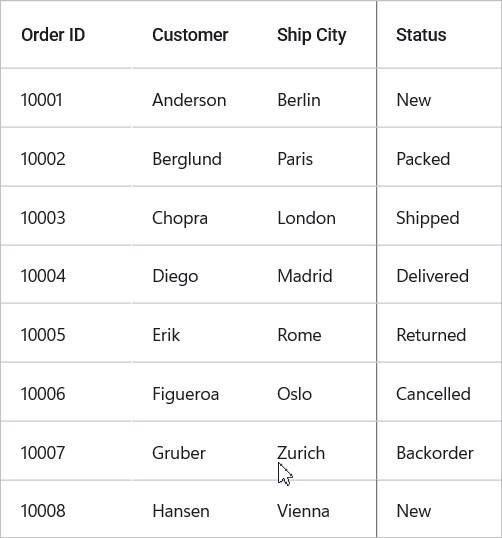Click the Shipped status cell
This screenshot has height=538, width=502.
[439, 216]
